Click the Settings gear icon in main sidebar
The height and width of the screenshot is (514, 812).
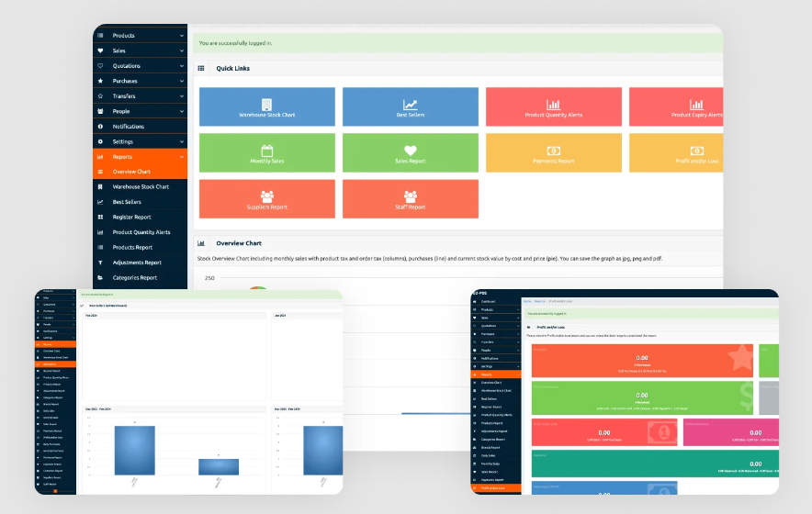click(x=100, y=141)
